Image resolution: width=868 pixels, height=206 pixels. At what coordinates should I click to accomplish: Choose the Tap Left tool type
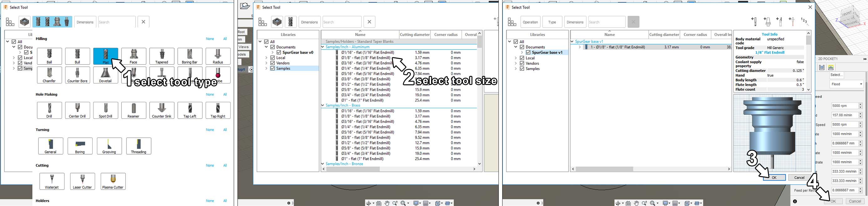click(x=190, y=110)
